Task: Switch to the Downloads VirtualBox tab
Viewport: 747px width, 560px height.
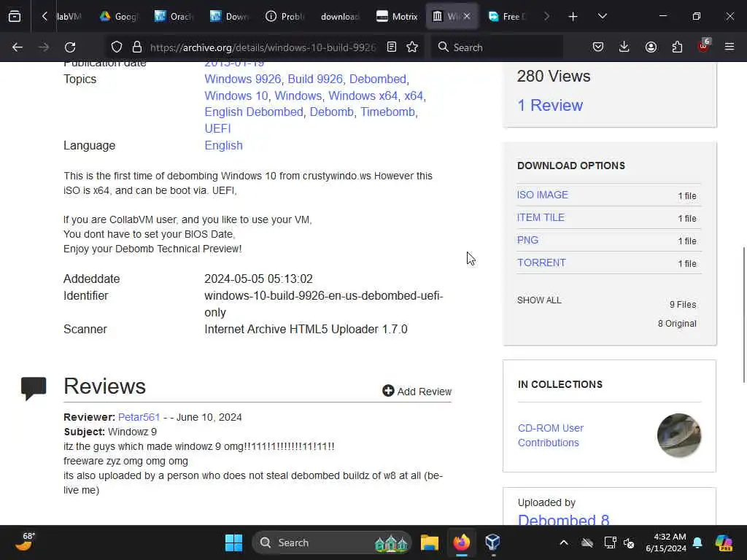Action: [230, 17]
